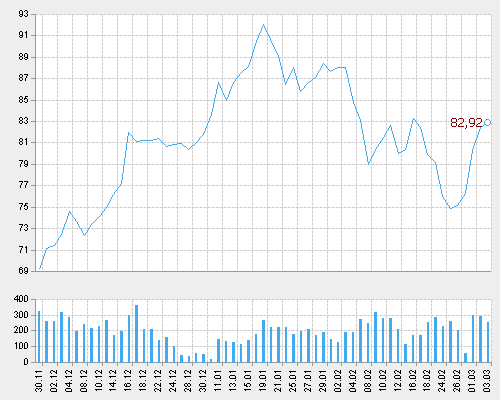The image size is (500, 400).
Task: Click the date label "24.02"
Action: pyautogui.click(x=442, y=380)
